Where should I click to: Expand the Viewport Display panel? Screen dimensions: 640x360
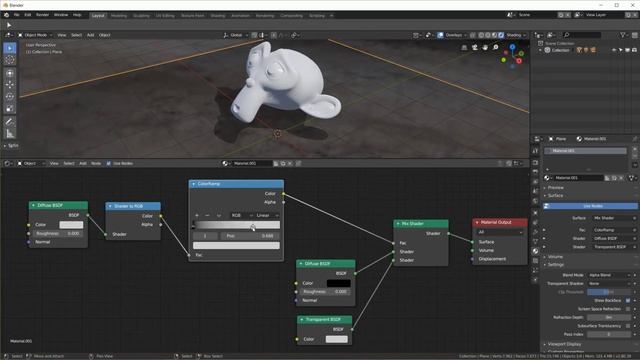pos(564,344)
